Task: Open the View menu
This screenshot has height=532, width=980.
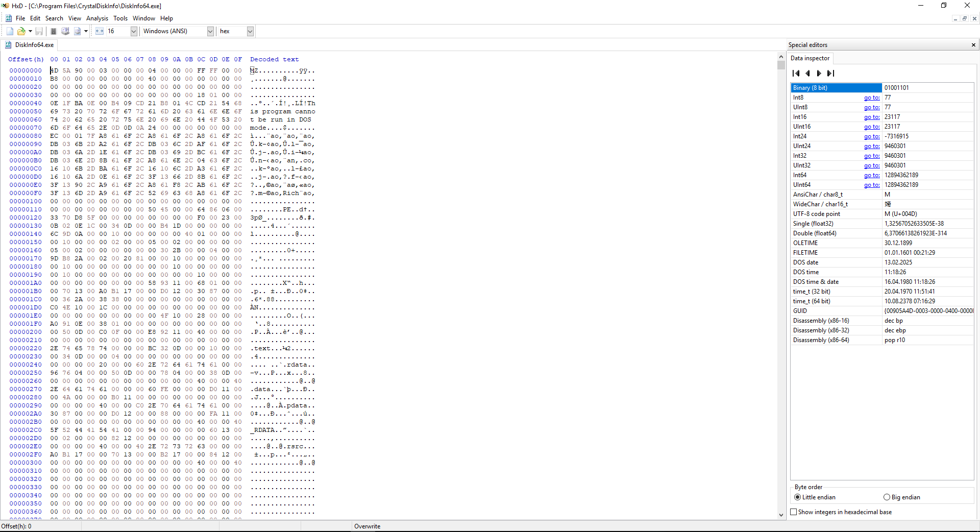Action: (75, 18)
